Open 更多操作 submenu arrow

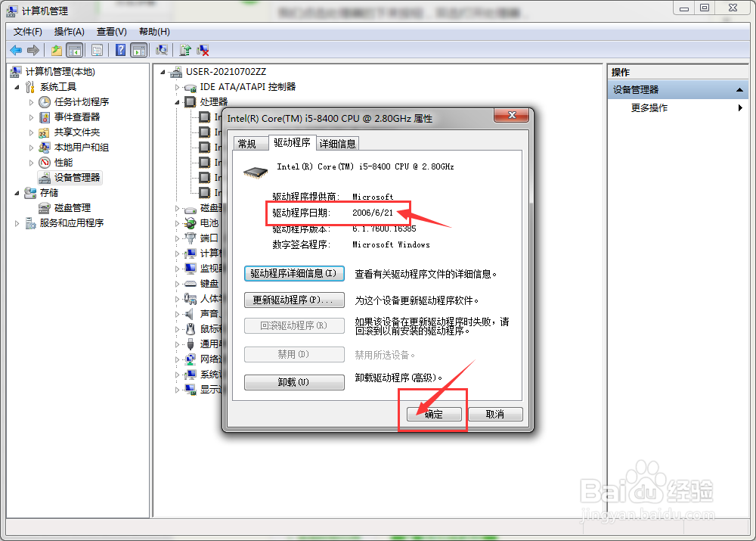pyautogui.click(x=740, y=107)
